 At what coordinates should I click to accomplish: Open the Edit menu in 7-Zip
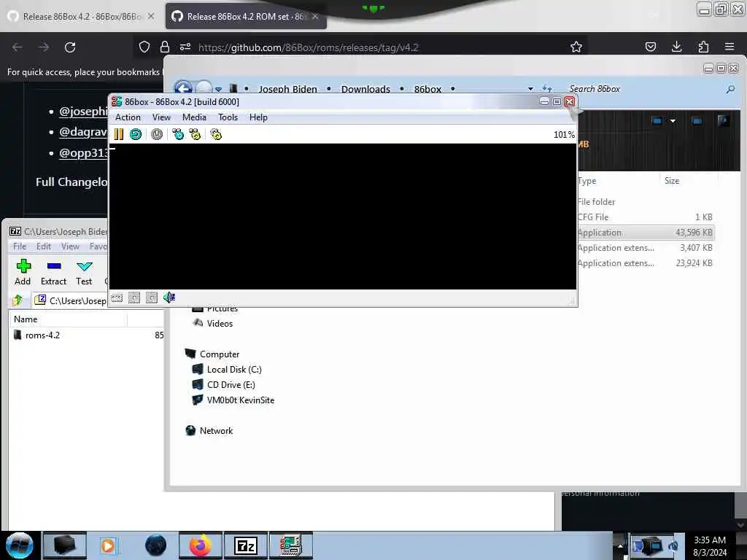point(43,246)
